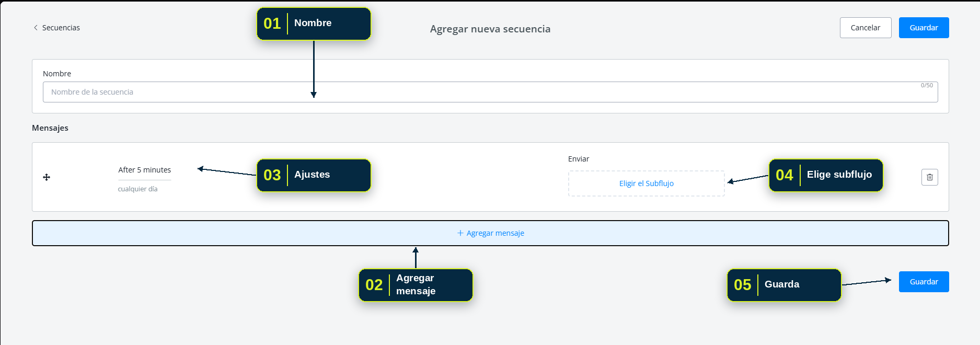Click the bottom Guardar button
Viewport: 980px width, 345px height.
[x=924, y=282]
